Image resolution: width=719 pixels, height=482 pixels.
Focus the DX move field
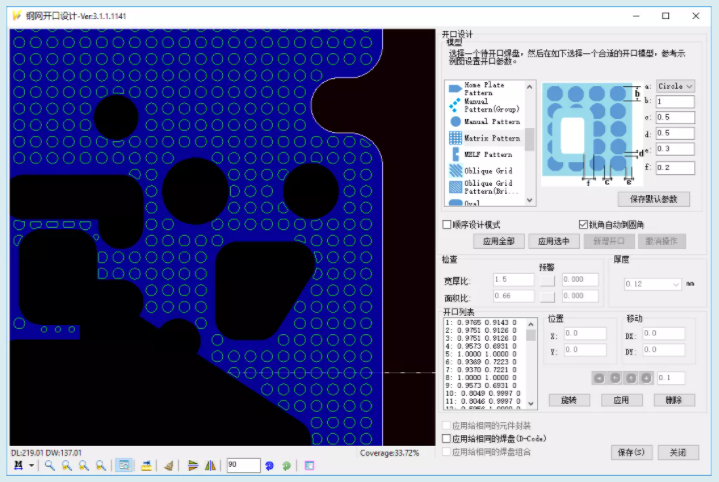[x=664, y=333]
